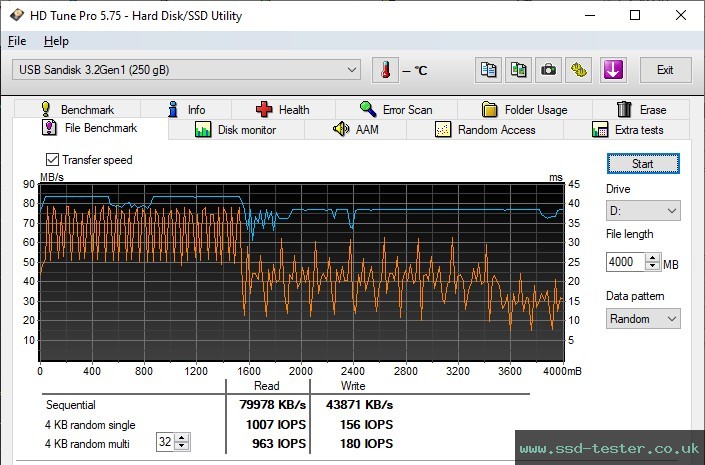Image resolution: width=705 pixels, height=465 pixels.
Task: Increase 4 KB random multi queue depth
Action: coord(182,438)
